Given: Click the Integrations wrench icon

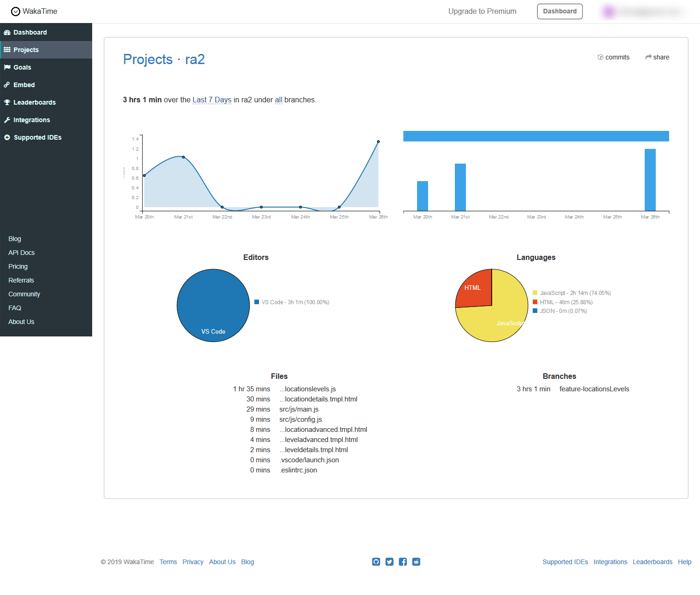Looking at the screenshot, I should (x=7, y=120).
